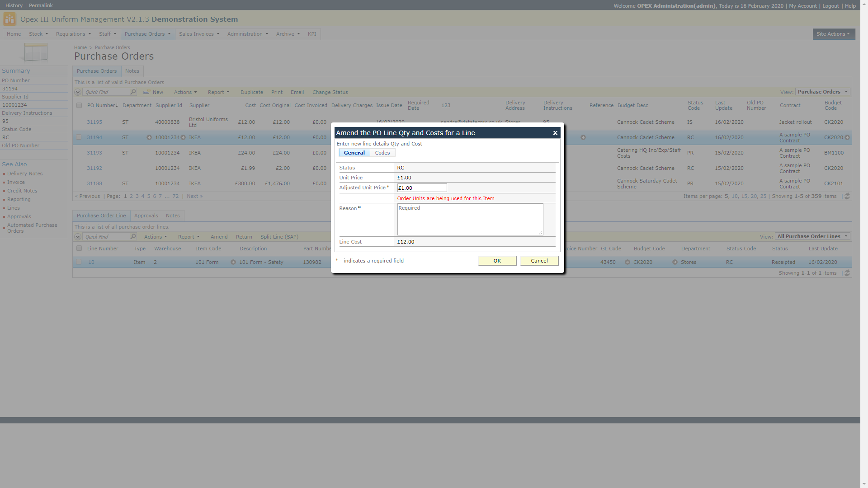This screenshot has height=488, width=868.
Task: Refresh the Purchase Order Lines list
Action: (x=847, y=273)
